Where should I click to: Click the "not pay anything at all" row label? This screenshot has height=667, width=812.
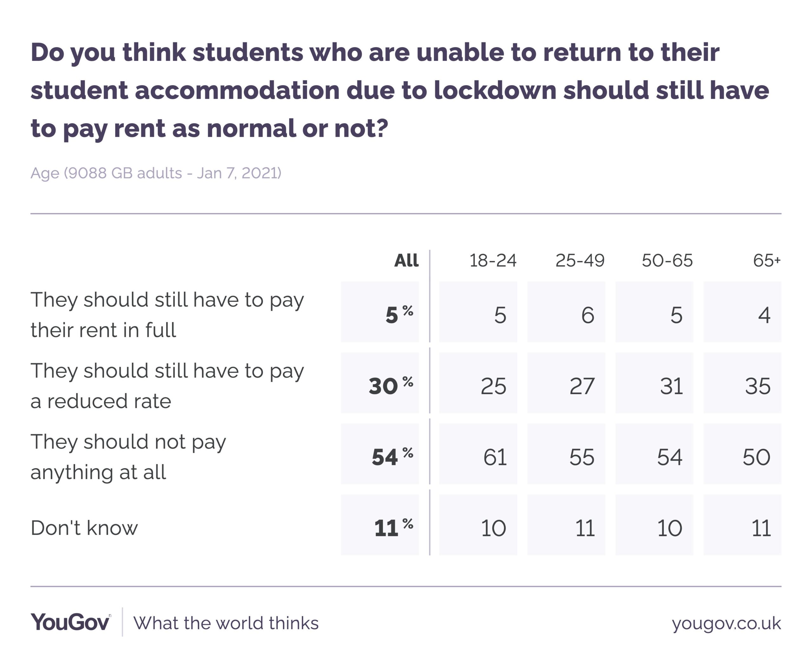pyautogui.click(x=128, y=457)
